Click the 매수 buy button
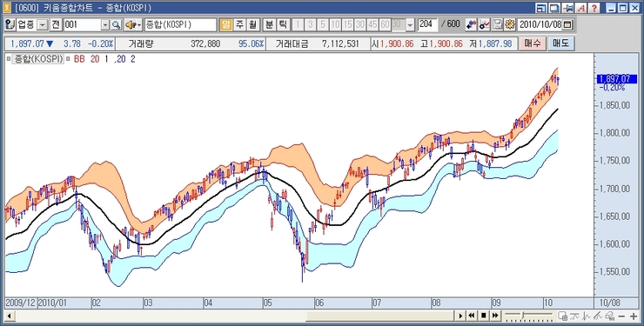 pyautogui.click(x=533, y=43)
